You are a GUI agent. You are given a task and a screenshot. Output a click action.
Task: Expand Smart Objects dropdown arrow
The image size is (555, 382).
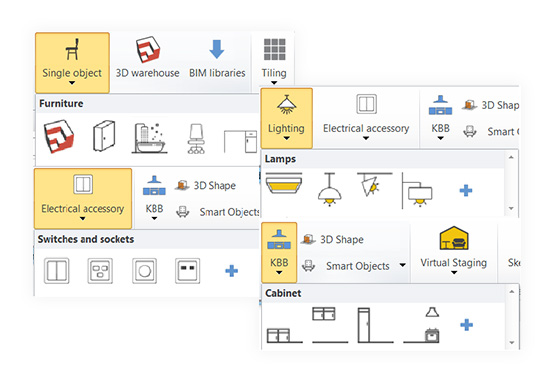[402, 265]
